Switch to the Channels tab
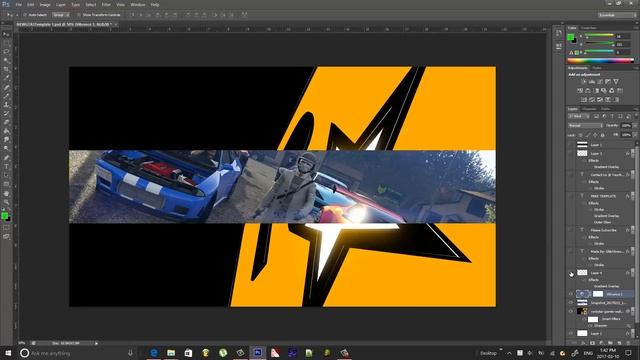 589,109
